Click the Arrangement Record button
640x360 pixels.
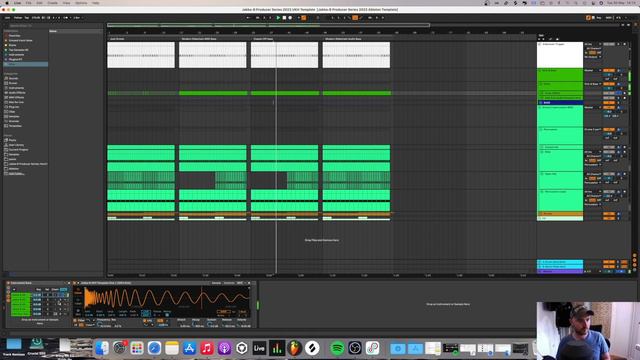coord(290,18)
